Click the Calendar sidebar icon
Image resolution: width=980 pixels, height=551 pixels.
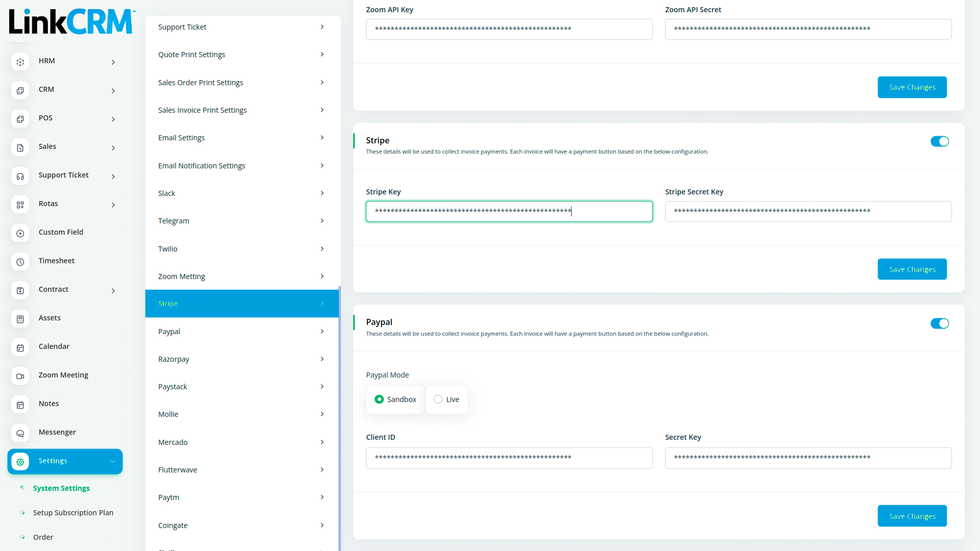20,347
